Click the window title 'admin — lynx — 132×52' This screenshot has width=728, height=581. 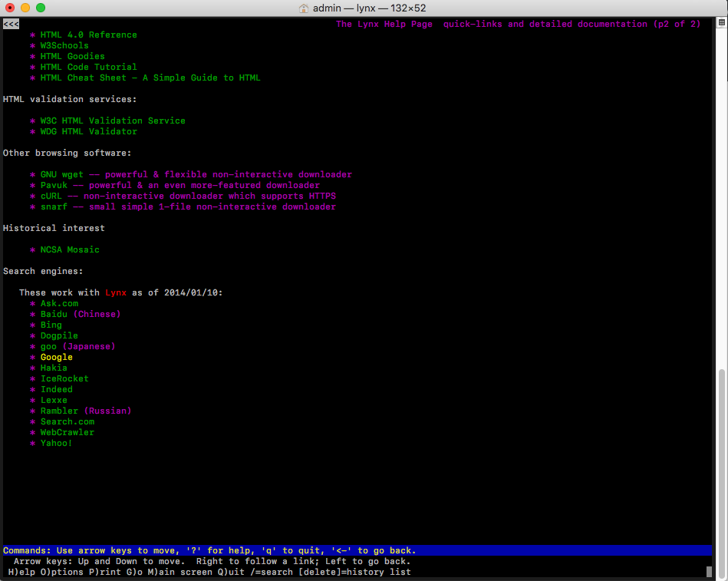(369, 8)
